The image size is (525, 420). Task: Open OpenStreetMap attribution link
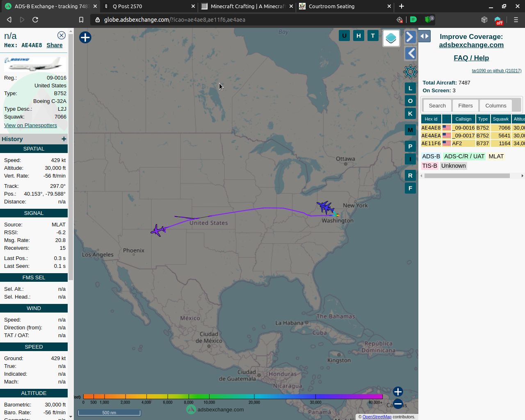377,417
